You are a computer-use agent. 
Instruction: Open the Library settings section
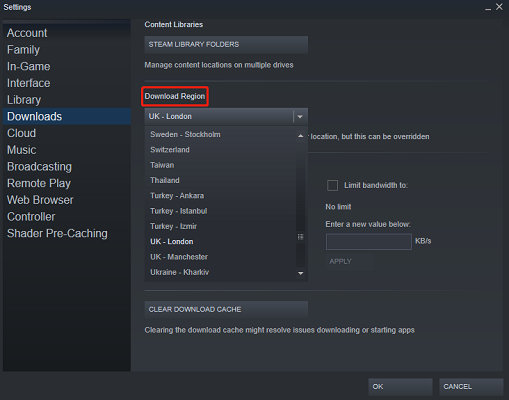pos(67,100)
